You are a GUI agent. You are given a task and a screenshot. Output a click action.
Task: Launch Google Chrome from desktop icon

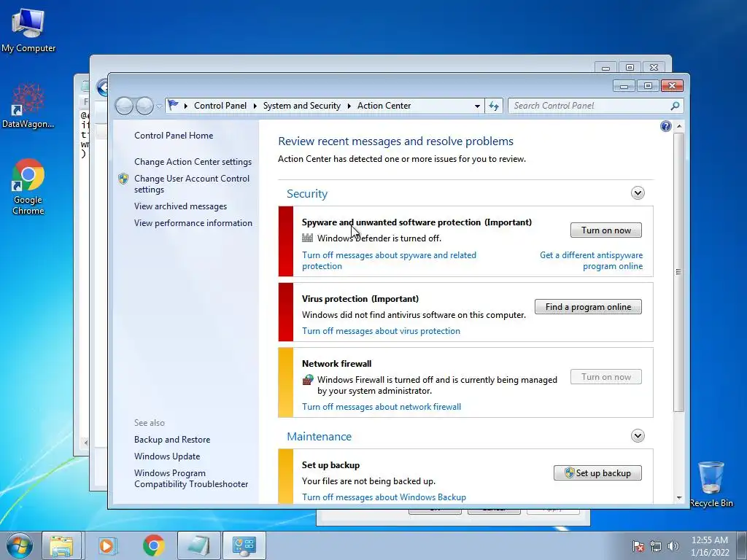tap(28, 187)
